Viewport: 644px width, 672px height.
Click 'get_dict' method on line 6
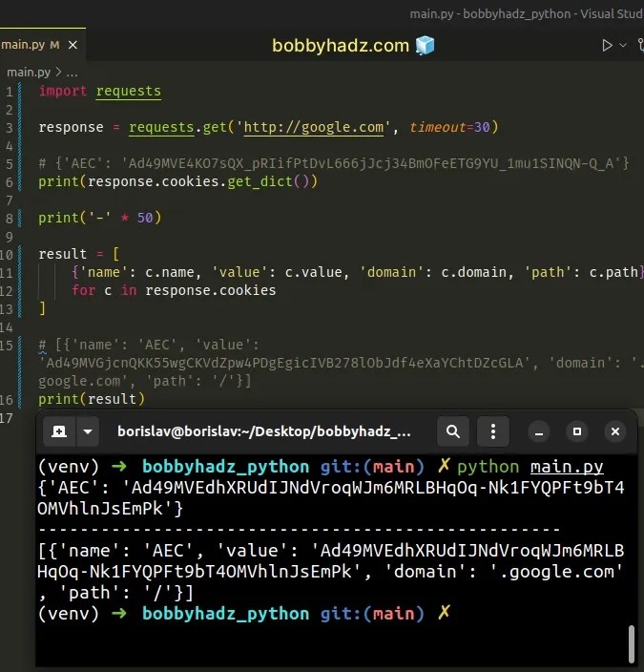coord(260,181)
